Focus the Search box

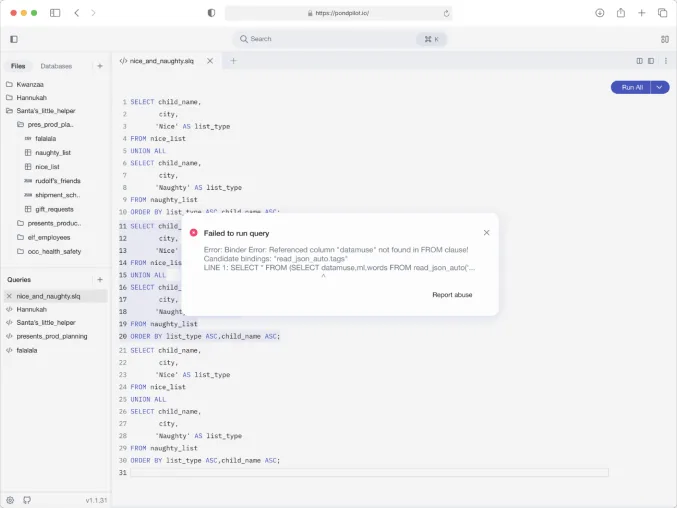(340, 39)
